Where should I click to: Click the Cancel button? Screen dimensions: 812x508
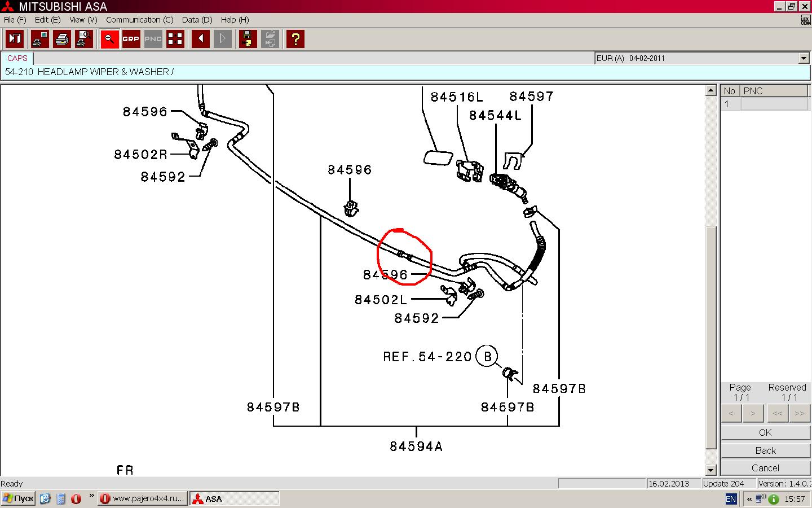coord(765,468)
